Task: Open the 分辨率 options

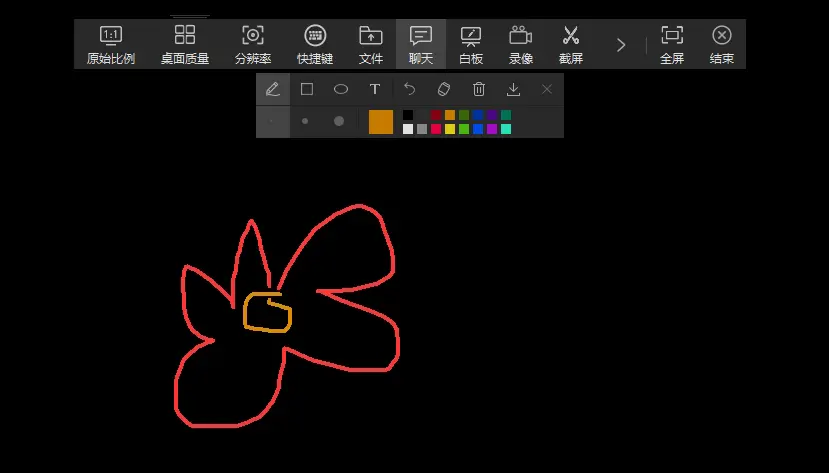Action: click(x=253, y=44)
